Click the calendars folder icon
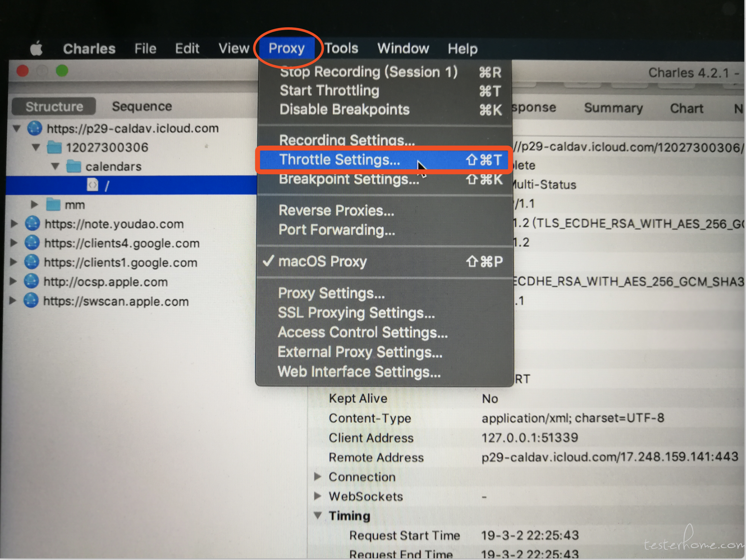This screenshot has height=560, width=746. click(x=73, y=166)
